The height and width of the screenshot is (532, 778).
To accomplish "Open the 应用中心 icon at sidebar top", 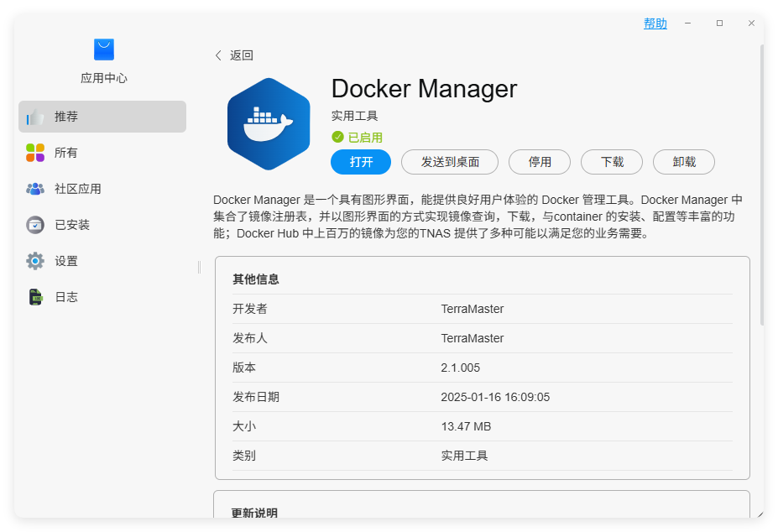I will [103, 50].
